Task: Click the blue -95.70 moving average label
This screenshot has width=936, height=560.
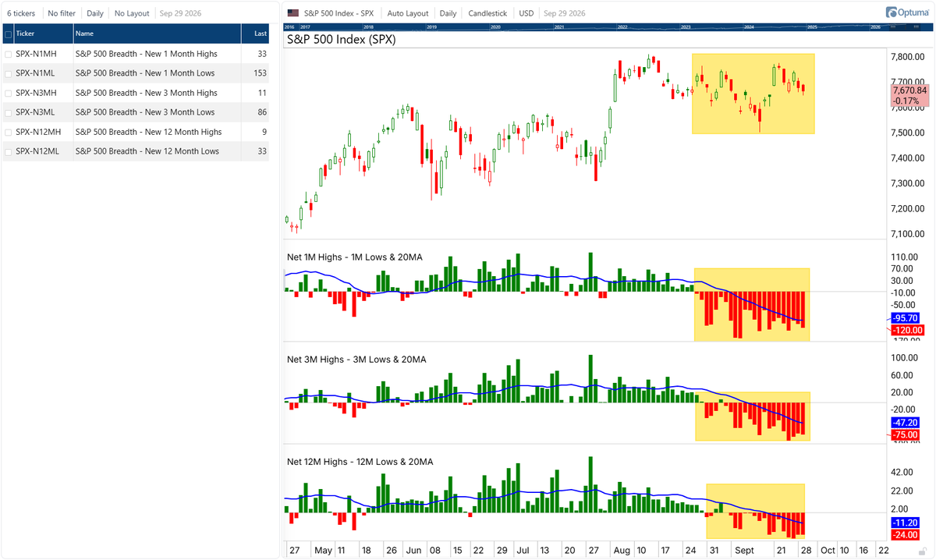Action: pyautogui.click(x=905, y=318)
